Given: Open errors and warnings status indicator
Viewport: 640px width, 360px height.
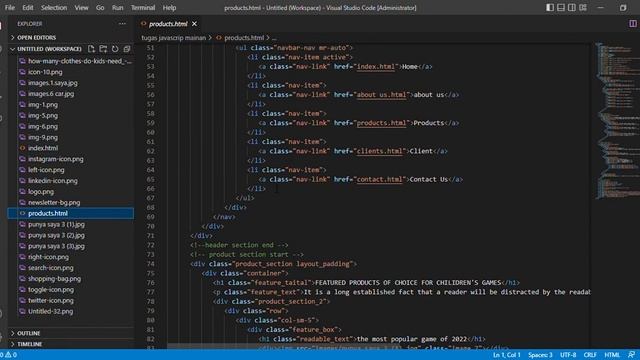Looking at the screenshot, I should (9, 355).
